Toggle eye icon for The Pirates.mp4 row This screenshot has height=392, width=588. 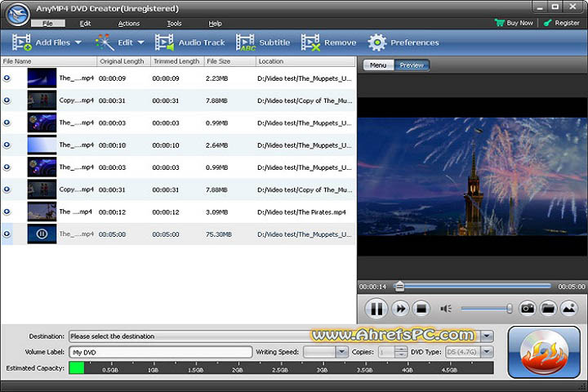tap(7, 212)
